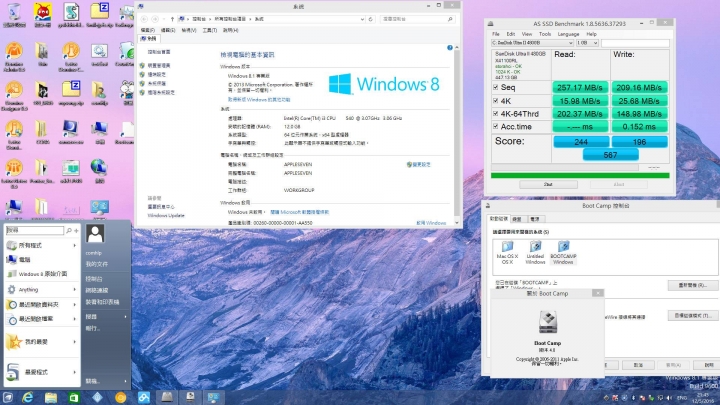This screenshot has height=405, width=720.
Task: Open the blue diamond taskbar app
Action: pyautogui.click(x=97, y=397)
